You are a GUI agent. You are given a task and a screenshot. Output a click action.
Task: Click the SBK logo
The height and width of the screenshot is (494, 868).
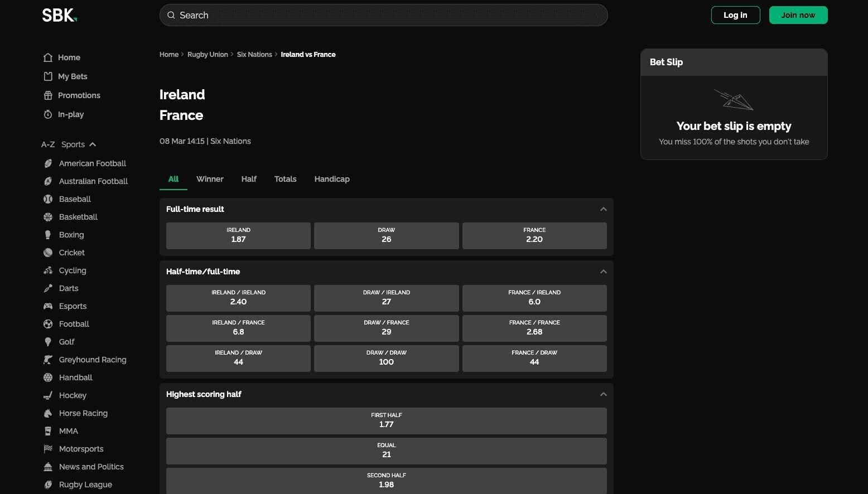pyautogui.click(x=59, y=15)
